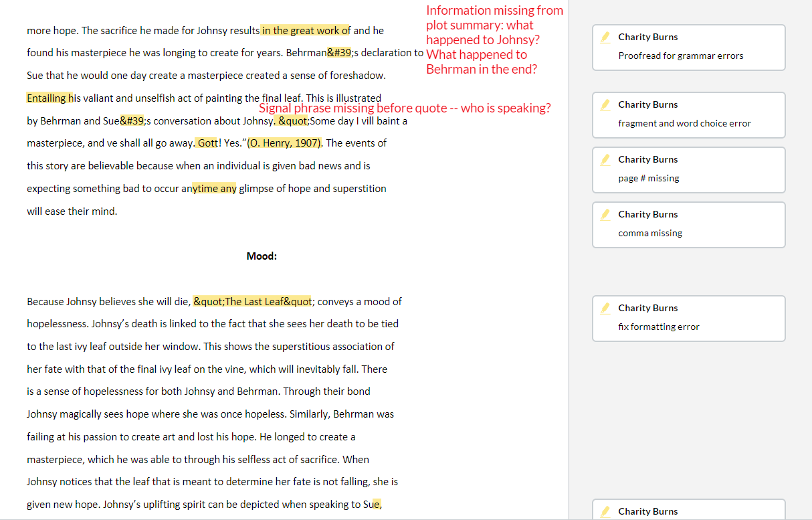Open the "fix formatting error" comment text
The image size is (812, 520).
pyautogui.click(x=659, y=327)
